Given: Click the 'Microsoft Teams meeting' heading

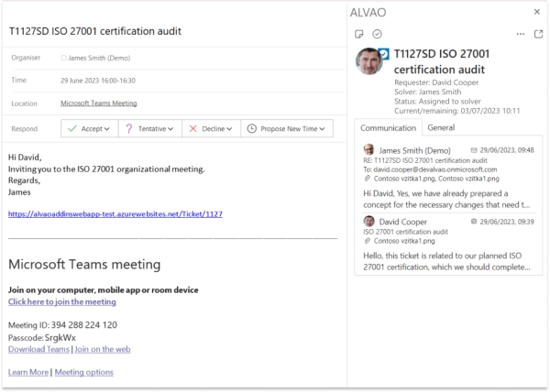Looking at the screenshot, I should [84, 264].
